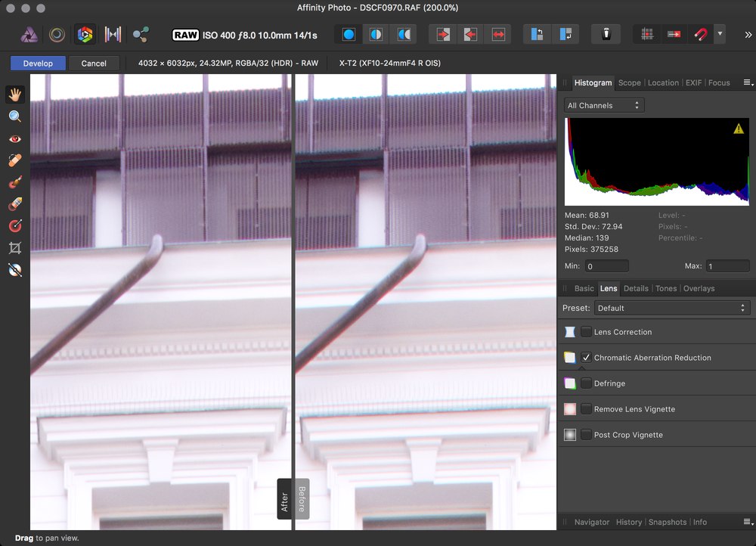Switch to the Liquify Persona icon
Screen dimensions: 756x546
[57, 35]
